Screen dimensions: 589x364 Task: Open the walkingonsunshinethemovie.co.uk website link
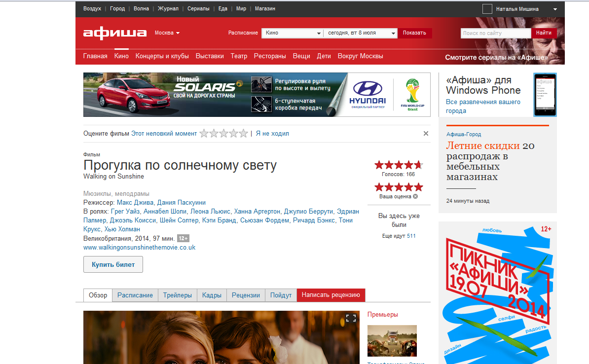pos(140,247)
